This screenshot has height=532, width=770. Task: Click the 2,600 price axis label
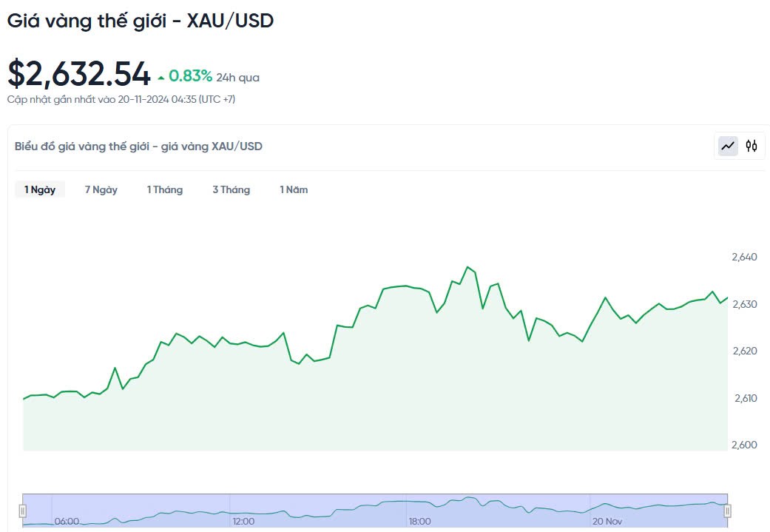(x=745, y=445)
